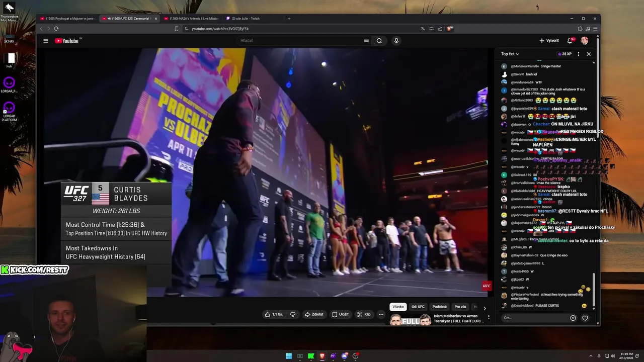This screenshot has width=644, height=362.
Task: Open the browser extensions puzzle icon
Action: click(580, 29)
